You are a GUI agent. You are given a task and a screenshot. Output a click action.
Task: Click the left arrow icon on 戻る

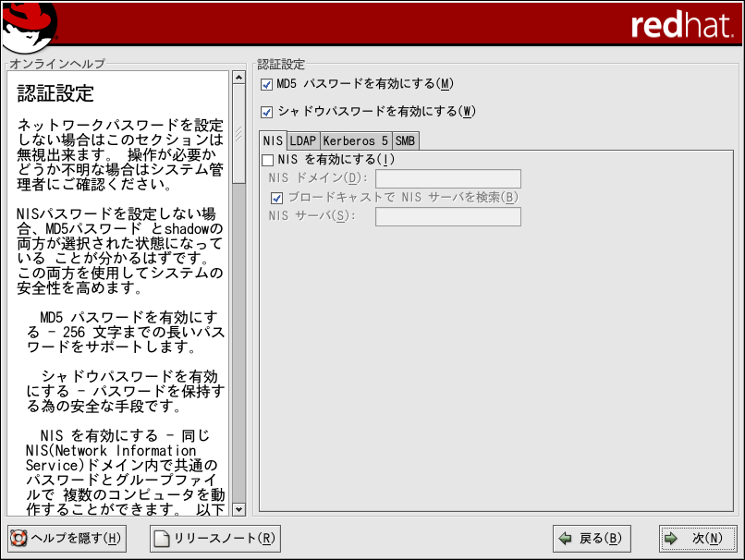tap(565, 538)
